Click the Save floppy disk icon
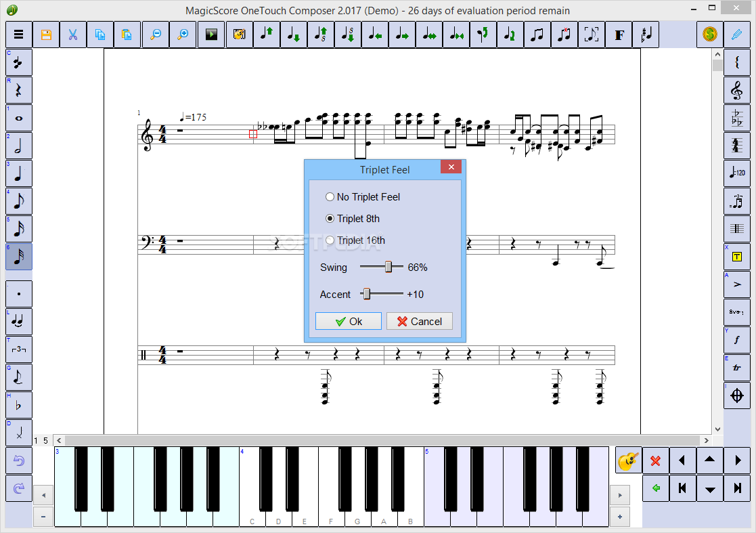Image resolution: width=756 pixels, height=533 pixels. coord(46,35)
